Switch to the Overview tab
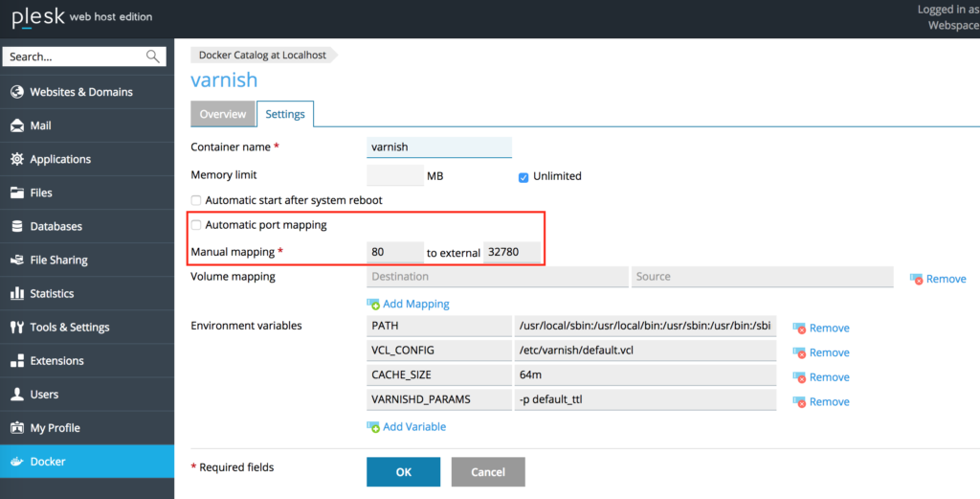This screenshot has height=499, width=980. coord(222,114)
